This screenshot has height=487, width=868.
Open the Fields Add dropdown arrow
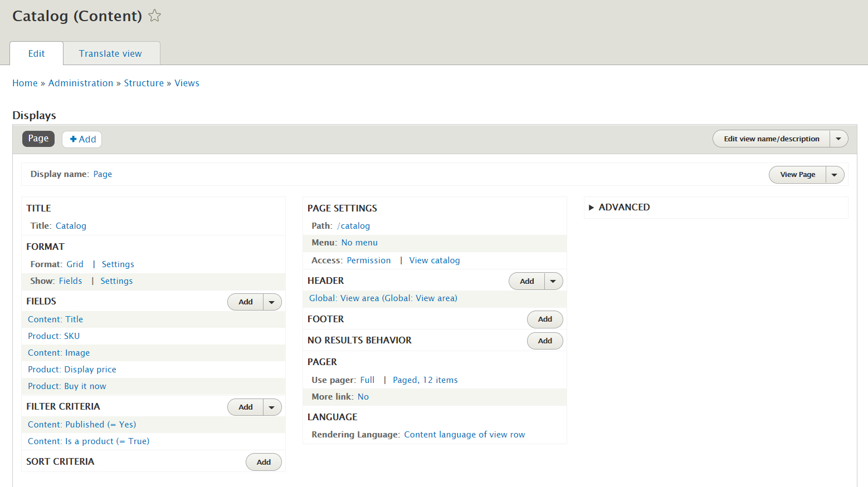(x=272, y=302)
